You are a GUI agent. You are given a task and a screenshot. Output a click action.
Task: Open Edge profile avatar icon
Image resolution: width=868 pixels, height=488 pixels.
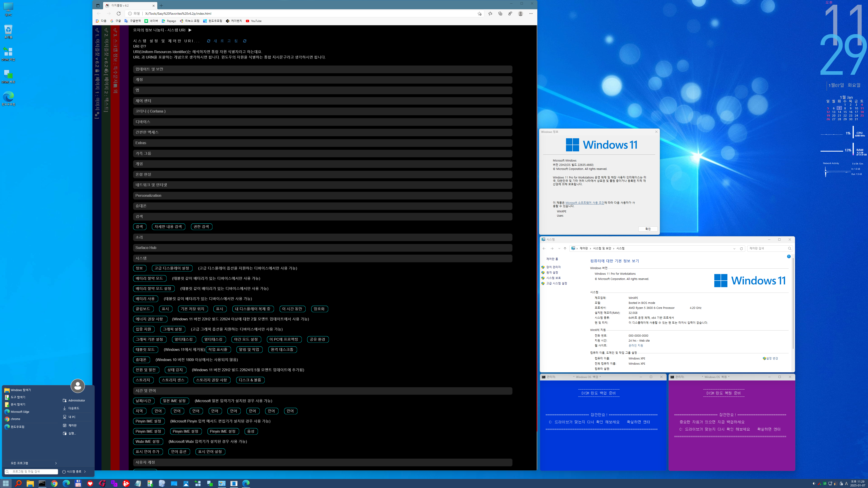point(521,14)
